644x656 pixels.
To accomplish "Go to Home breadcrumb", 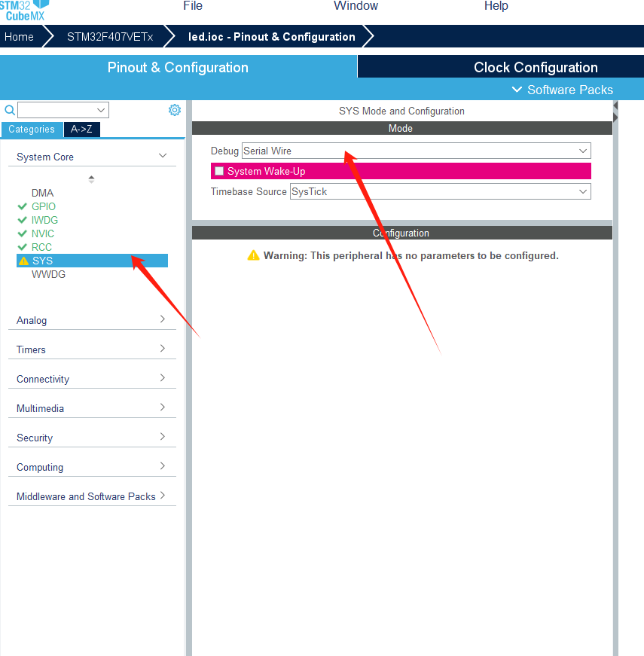I will 20,37.
